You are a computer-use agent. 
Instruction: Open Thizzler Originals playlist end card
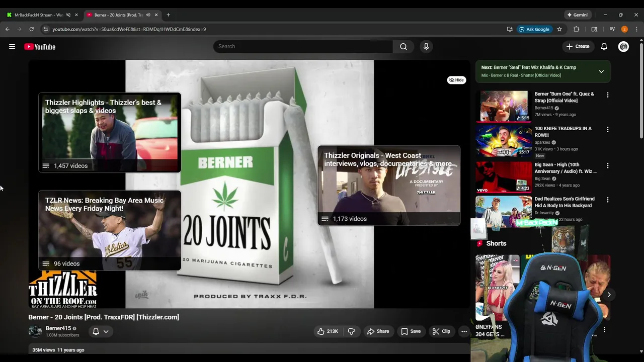389,186
